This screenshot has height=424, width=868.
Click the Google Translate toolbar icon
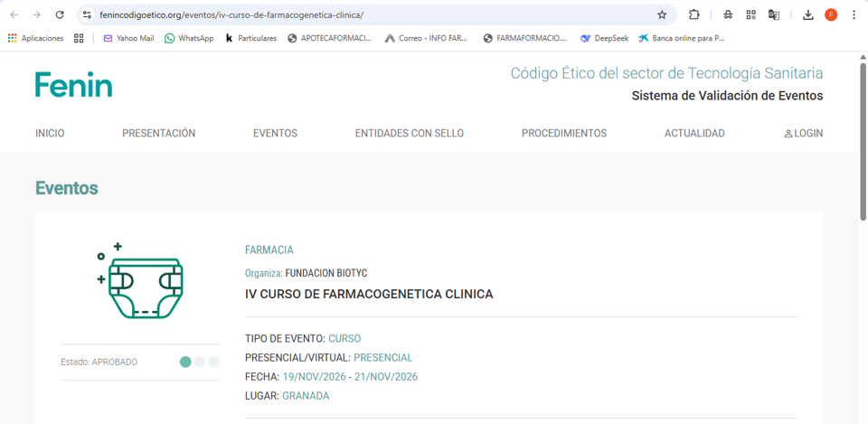tap(774, 14)
